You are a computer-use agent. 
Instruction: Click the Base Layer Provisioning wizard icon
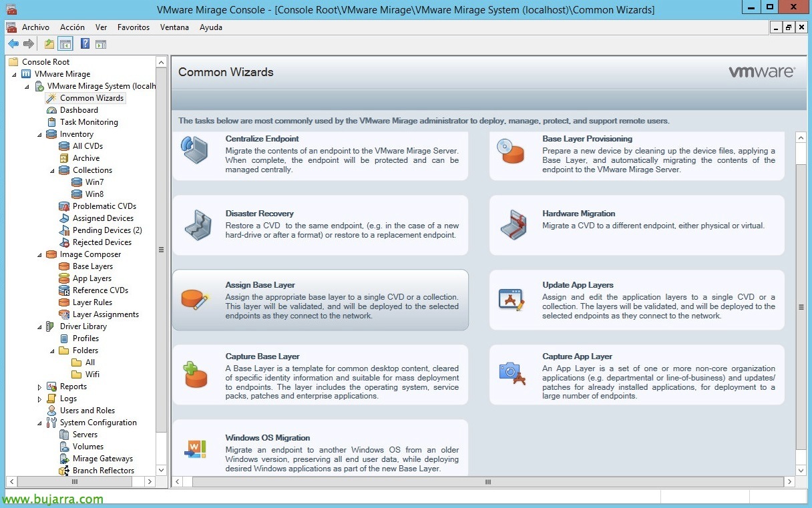(512, 151)
